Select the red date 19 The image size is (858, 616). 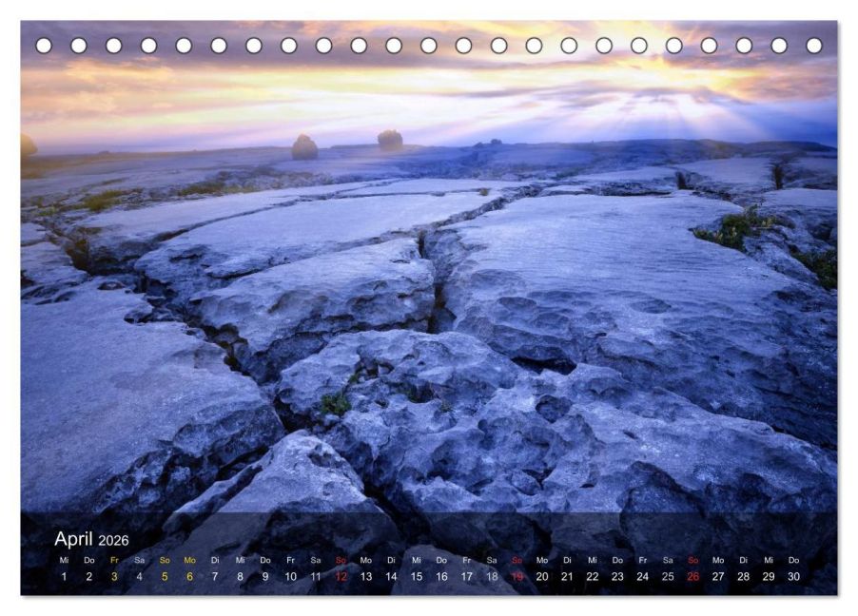pos(517,576)
